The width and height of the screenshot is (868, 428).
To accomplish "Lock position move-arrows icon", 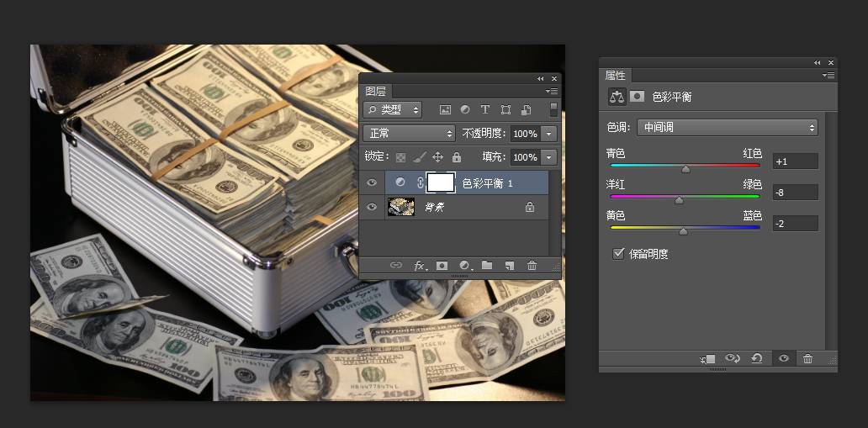I will (437, 157).
